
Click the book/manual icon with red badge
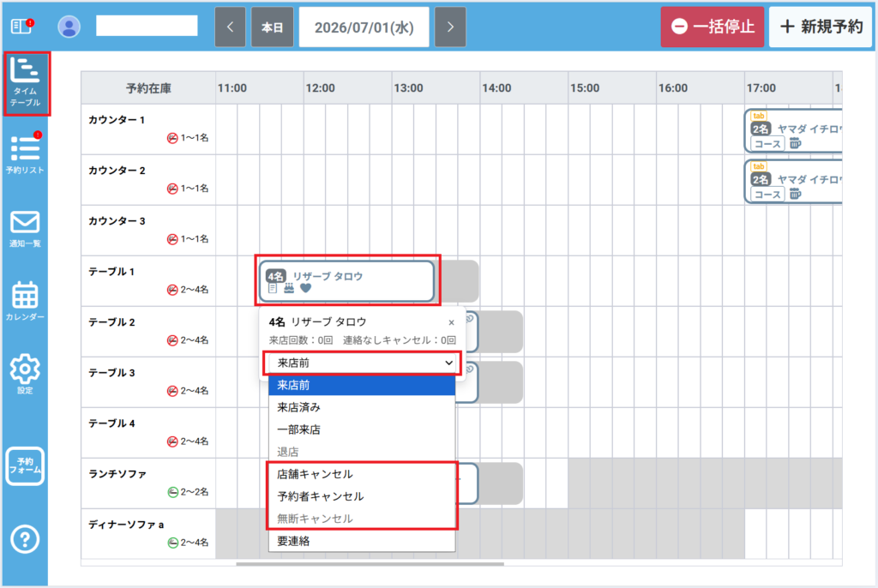(22, 26)
